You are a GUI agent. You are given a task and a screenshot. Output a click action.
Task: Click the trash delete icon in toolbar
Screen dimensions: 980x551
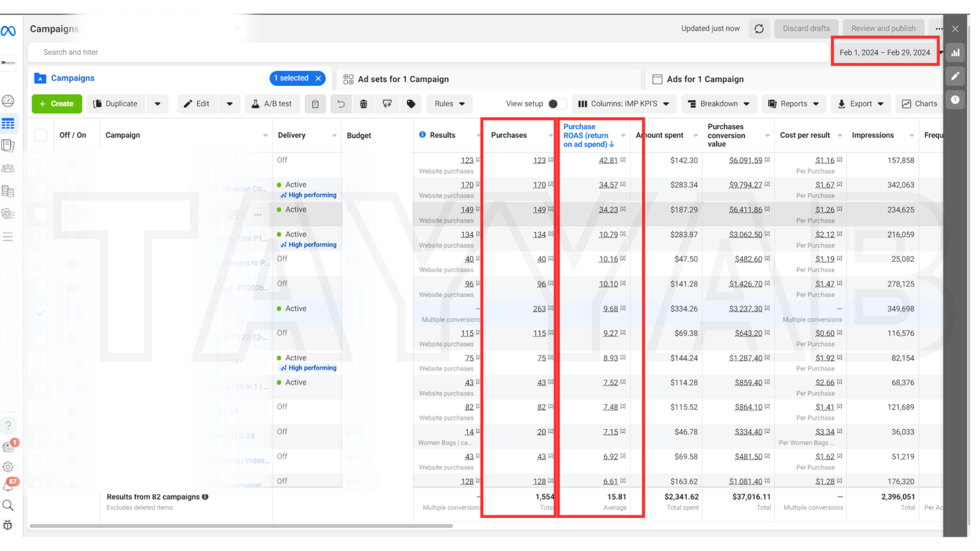[x=363, y=104]
